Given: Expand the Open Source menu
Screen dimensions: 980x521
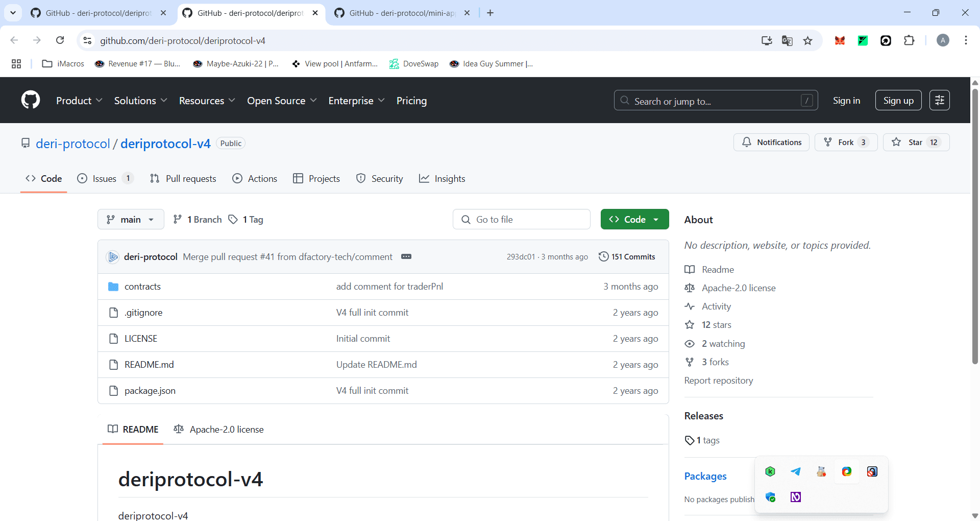Looking at the screenshot, I should pyautogui.click(x=282, y=101).
